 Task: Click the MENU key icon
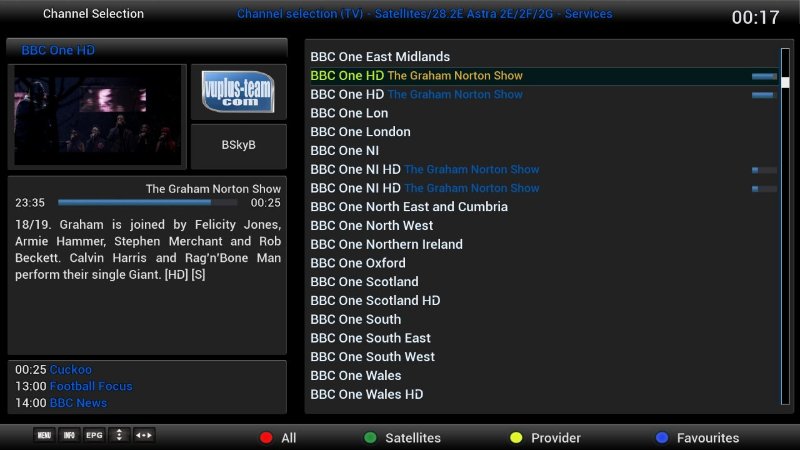tap(44, 436)
